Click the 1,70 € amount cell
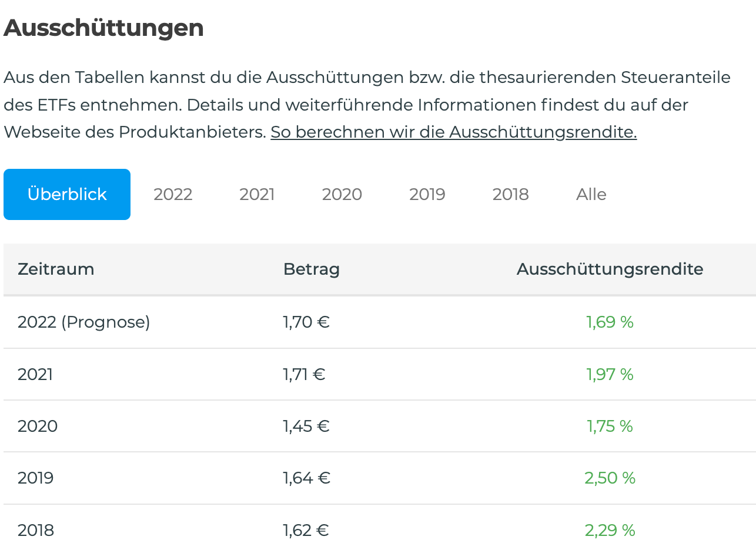The height and width of the screenshot is (553, 756). (306, 322)
